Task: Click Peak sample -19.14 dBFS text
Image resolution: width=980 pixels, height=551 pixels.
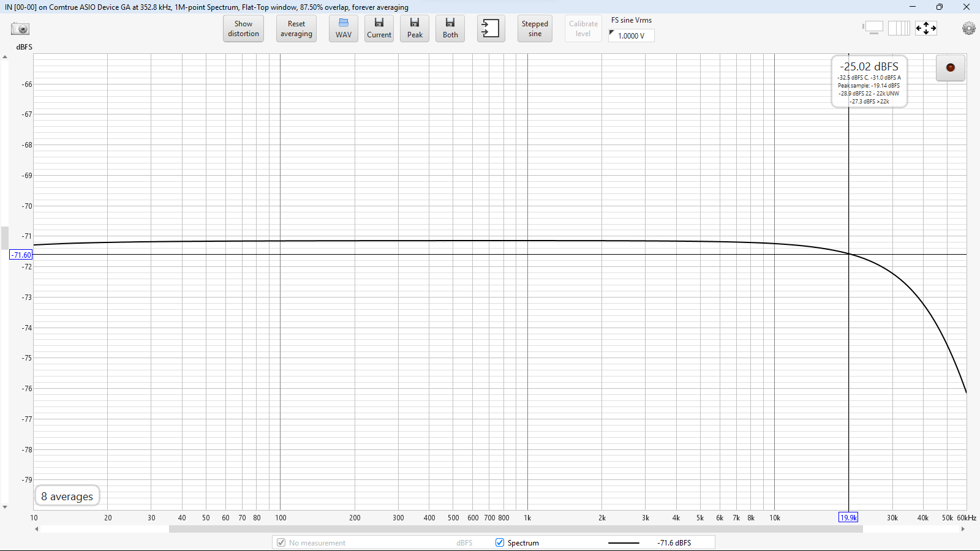Action: coord(869,86)
